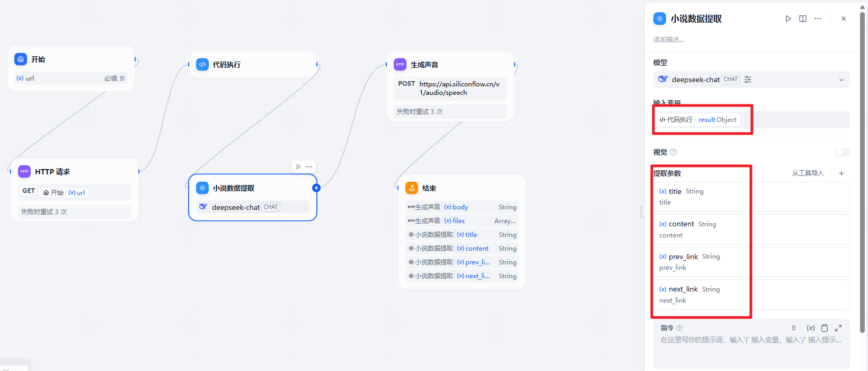Toggle the 视觉 vision switch
Screen dimensions: 868x371
click(x=842, y=152)
